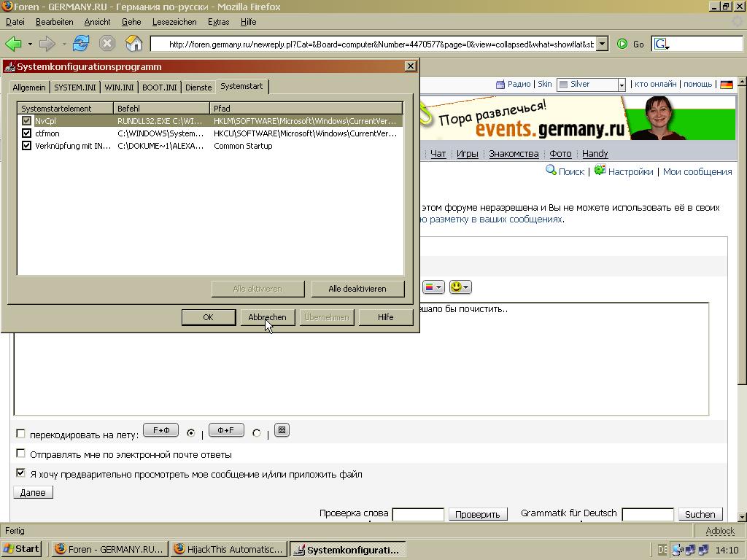
Task: Open the Datei menu
Action: (x=15, y=22)
